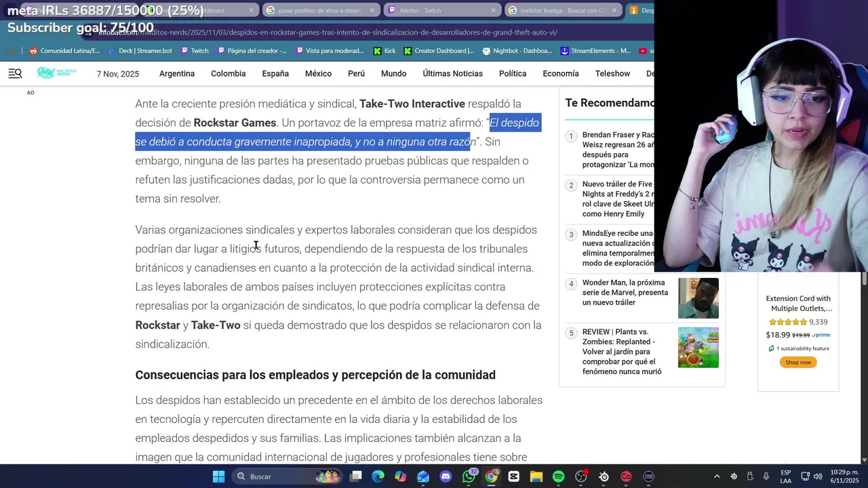
Task: Open Política section
Action: tap(513, 73)
